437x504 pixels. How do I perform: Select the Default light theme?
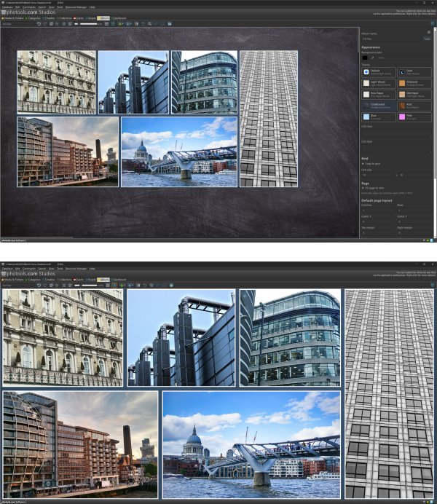[379, 72]
